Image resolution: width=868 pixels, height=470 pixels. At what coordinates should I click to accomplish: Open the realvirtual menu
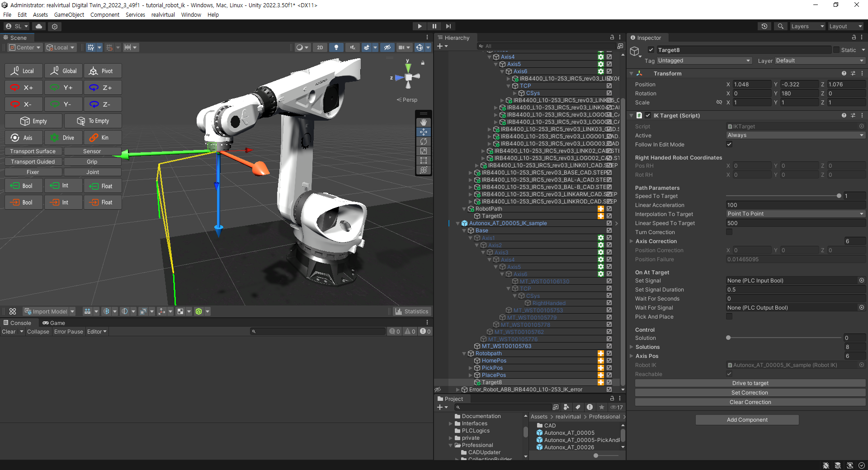point(163,15)
